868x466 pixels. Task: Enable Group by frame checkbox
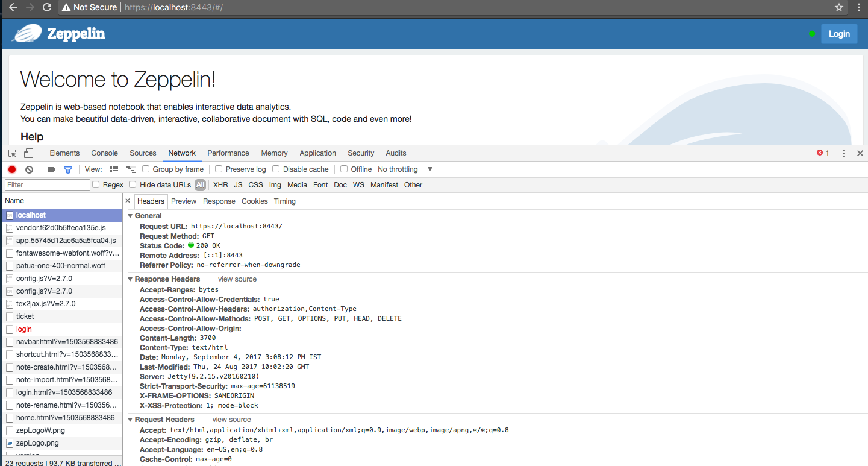pyautogui.click(x=146, y=169)
